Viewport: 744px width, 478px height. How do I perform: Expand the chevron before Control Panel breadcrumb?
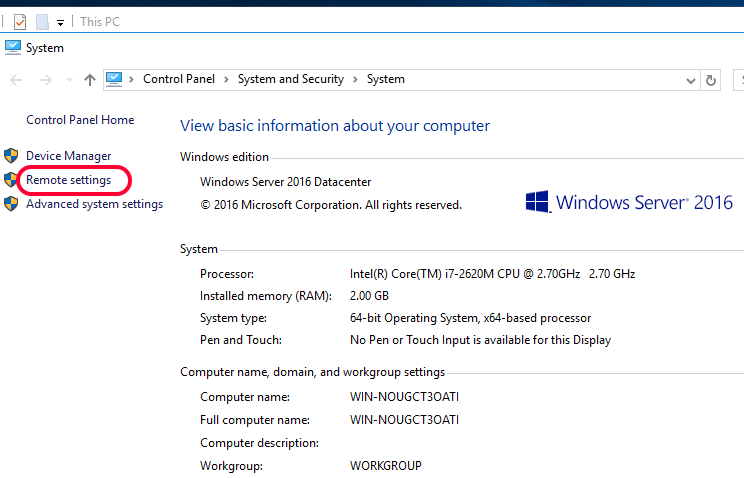[131, 80]
